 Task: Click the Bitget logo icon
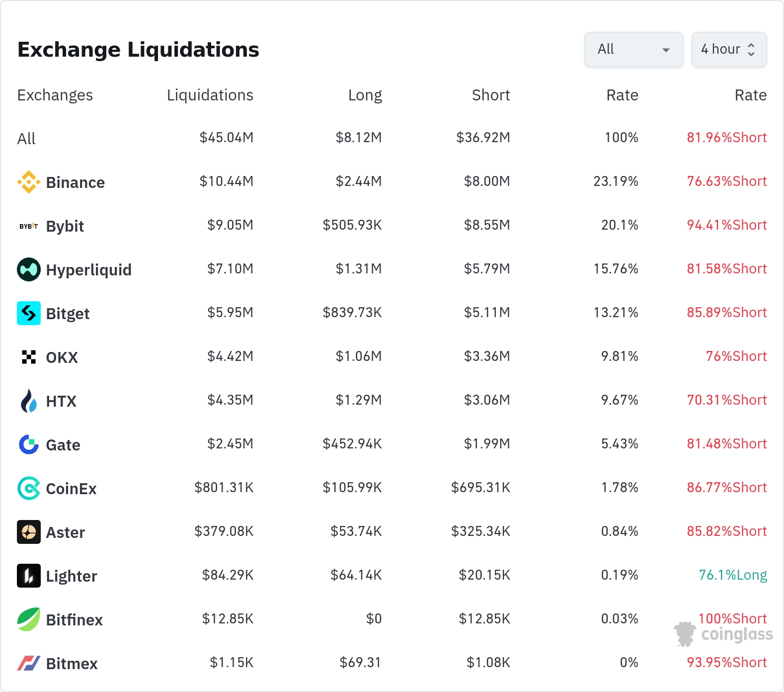(x=29, y=314)
